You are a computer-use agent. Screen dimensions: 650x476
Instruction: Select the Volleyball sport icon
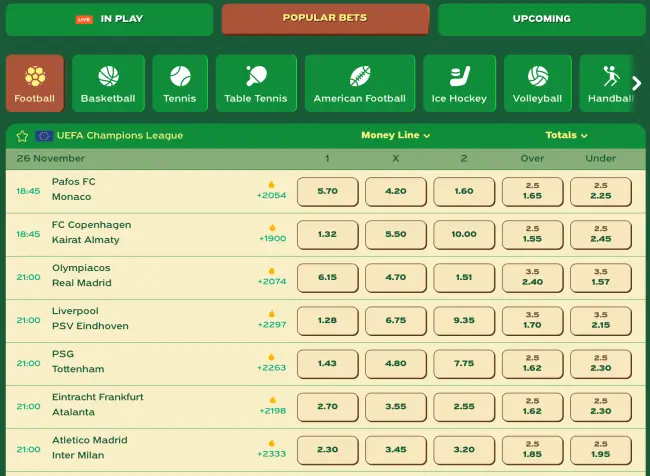point(538,83)
